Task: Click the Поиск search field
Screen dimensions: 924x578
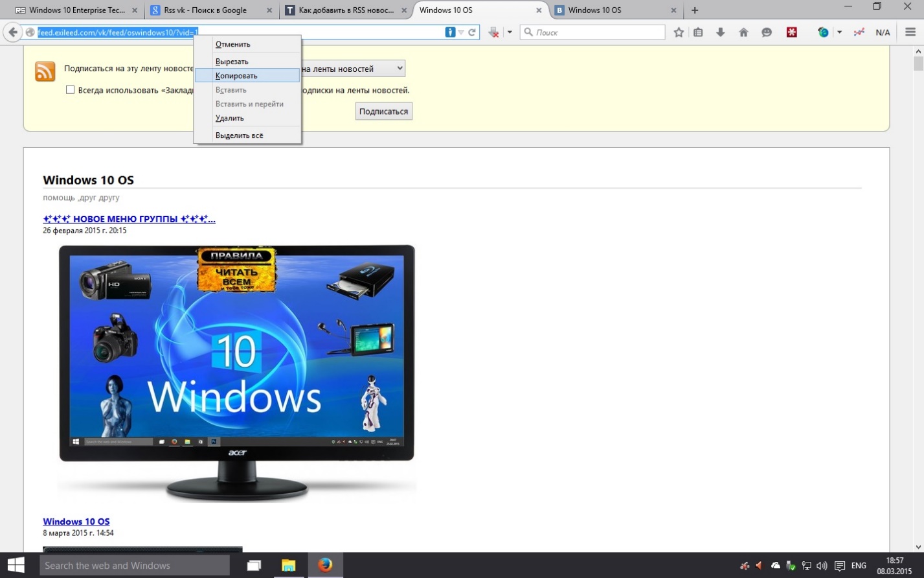Action: [x=592, y=32]
